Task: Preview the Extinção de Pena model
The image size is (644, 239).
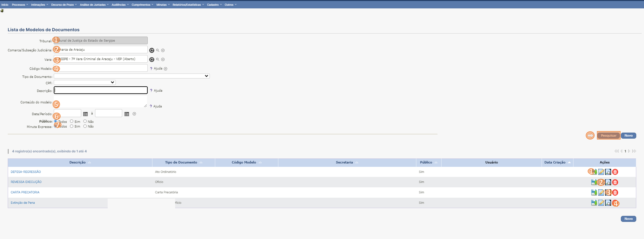Action: click(608, 202)
